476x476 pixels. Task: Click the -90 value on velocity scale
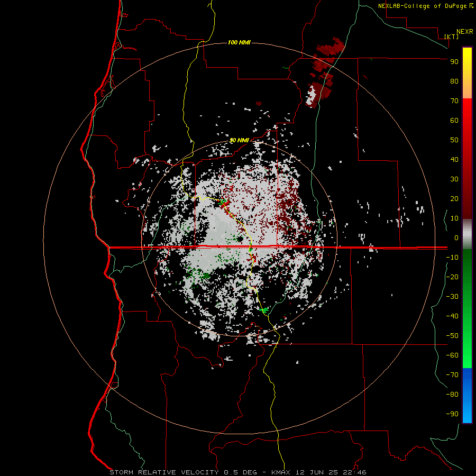(x=452, y=414)
